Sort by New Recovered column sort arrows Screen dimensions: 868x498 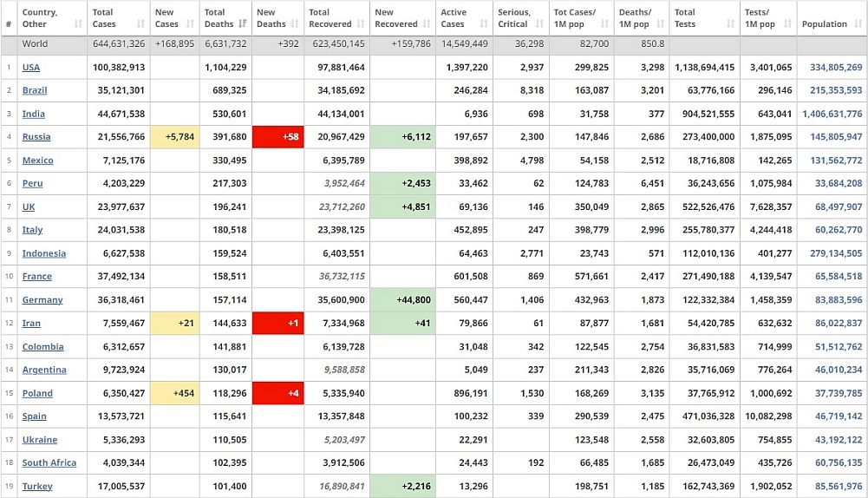coord(427,23)
